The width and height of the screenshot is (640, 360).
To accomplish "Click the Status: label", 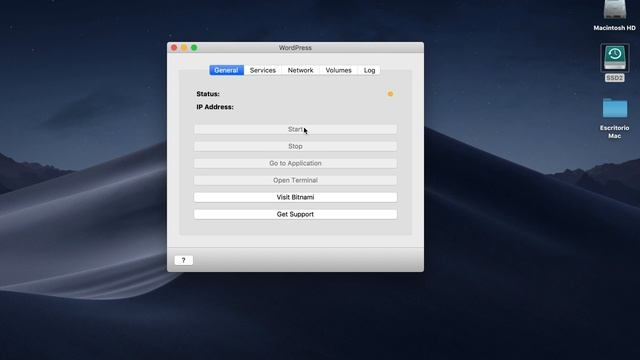I will [x=208, y=94].
